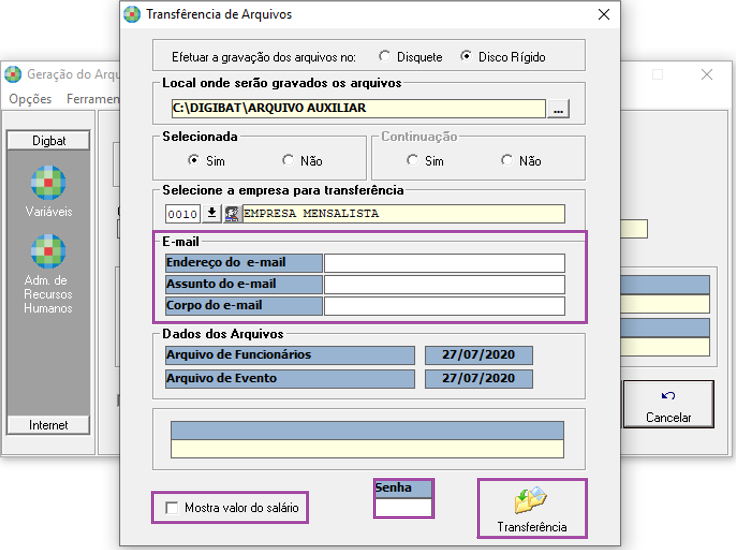Click the Arquivo de Evento label
The height and width of the screenshot is (550, 736).
click(x=290, y=379)
